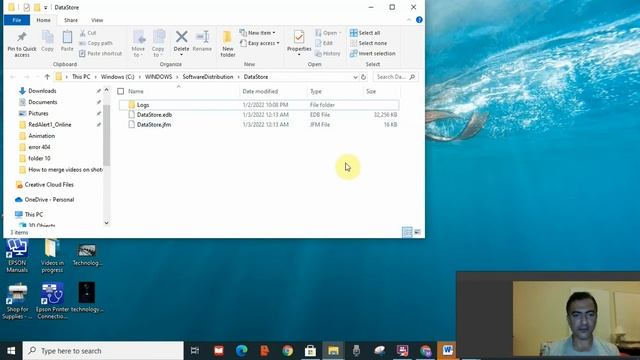
Task: Go up one folder level
Action: click(x=47, y=77)
